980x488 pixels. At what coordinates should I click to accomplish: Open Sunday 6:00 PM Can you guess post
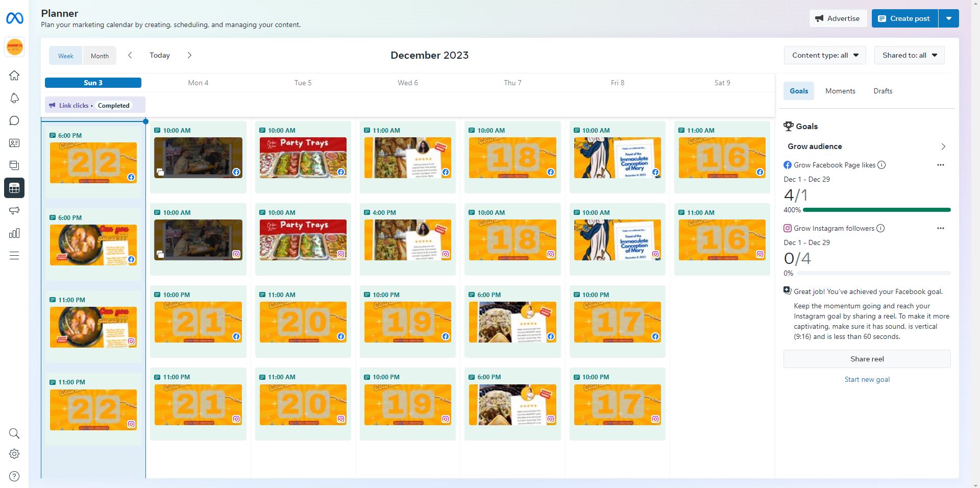(x=93, y=245)
